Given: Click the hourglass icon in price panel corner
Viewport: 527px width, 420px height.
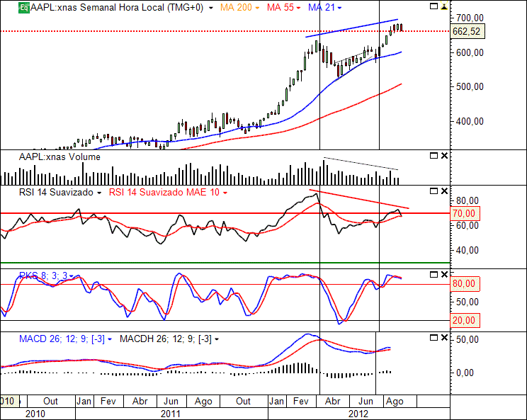Looking at the screenshot, I should tap(444, 6).
